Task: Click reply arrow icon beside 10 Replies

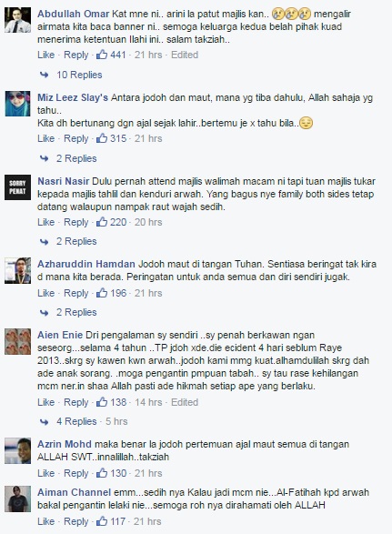Action: 45,75
